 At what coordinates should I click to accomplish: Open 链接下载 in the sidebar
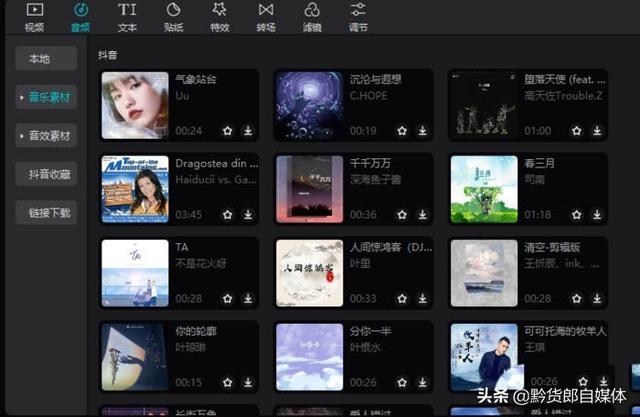tap(46, 213)
